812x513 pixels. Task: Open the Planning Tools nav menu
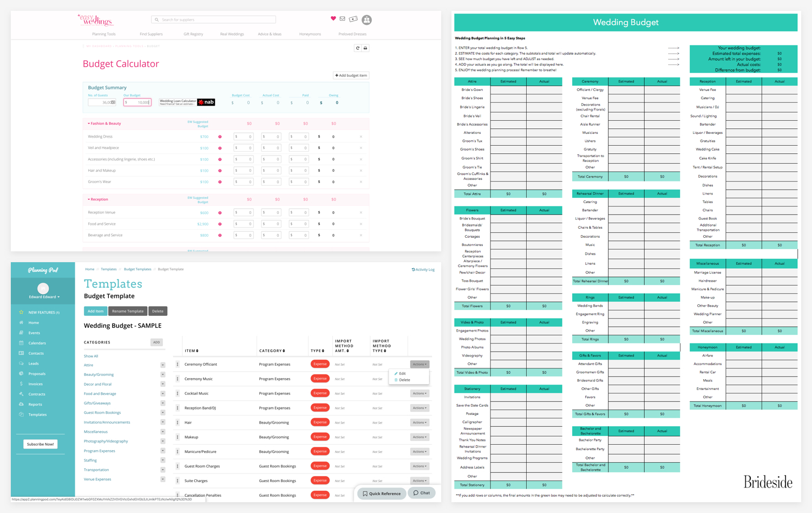click(104, 34)
